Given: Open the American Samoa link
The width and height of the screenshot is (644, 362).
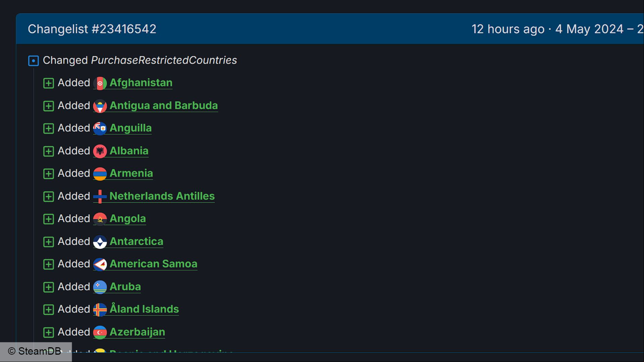Looking at the screenshot, I should (153, 264).
